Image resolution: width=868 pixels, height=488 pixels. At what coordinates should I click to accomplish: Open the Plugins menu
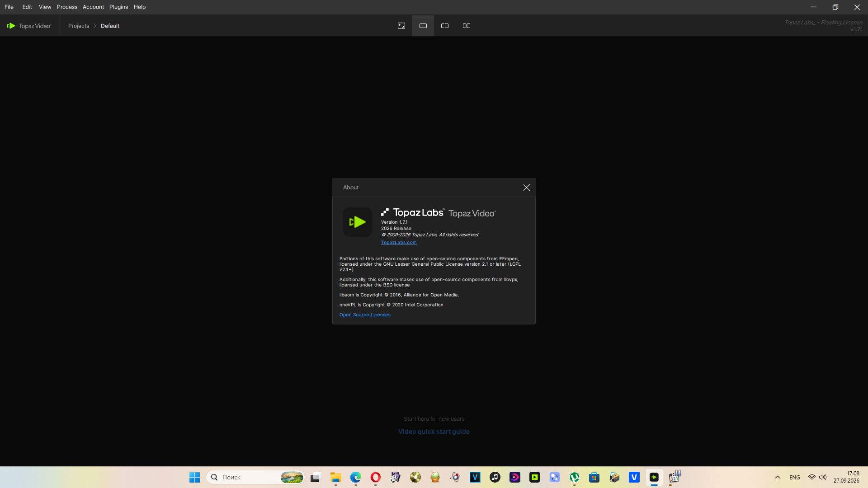click(118, 7)
